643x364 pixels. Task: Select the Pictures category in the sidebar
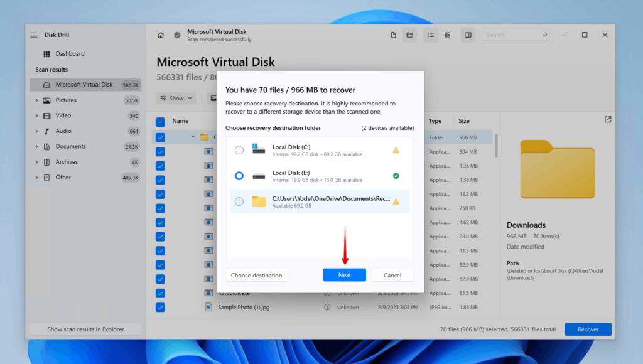pos(65,100)
